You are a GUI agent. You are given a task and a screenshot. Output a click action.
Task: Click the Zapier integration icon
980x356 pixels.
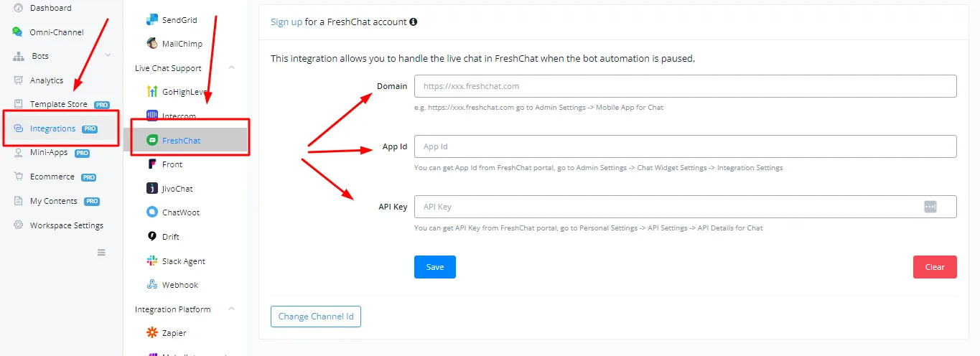[151, 333]
